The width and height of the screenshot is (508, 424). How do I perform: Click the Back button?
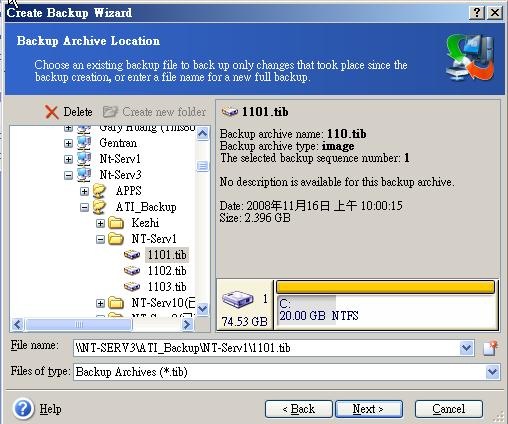tap(299, 409)
